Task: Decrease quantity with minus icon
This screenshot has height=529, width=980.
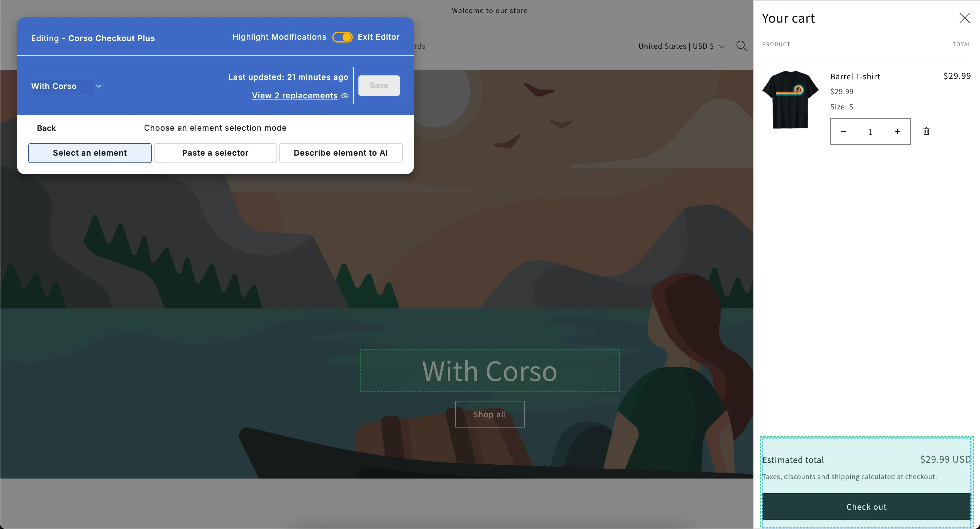Action: coord(843,132)
